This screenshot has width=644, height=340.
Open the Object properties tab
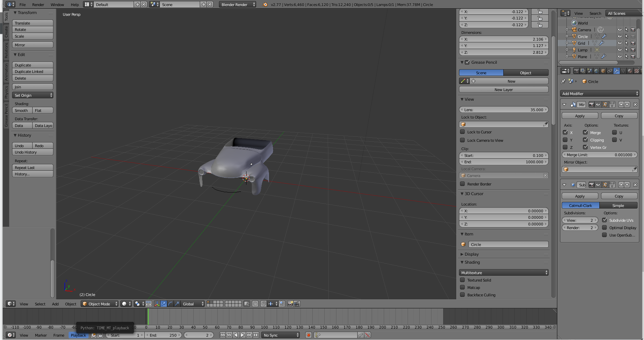[x=603, y=71]
